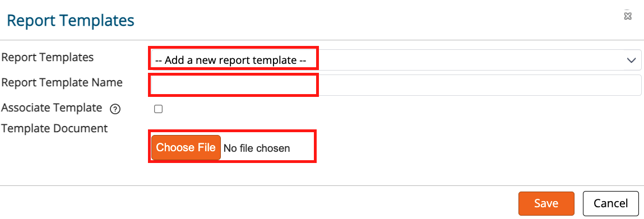Click the Report Templates dialog title

71,21
